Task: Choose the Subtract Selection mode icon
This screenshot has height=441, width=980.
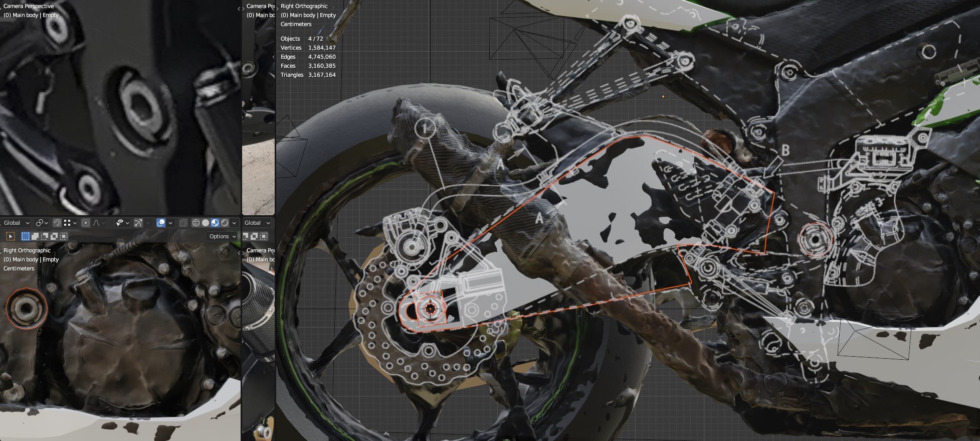Action: pos(45,236)
